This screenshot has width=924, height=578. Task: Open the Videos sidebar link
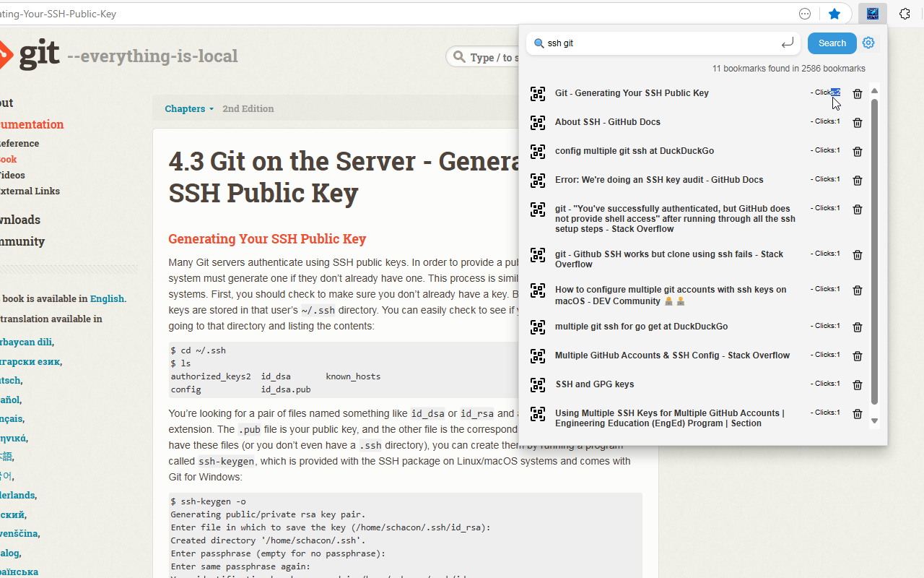[12, 175]
